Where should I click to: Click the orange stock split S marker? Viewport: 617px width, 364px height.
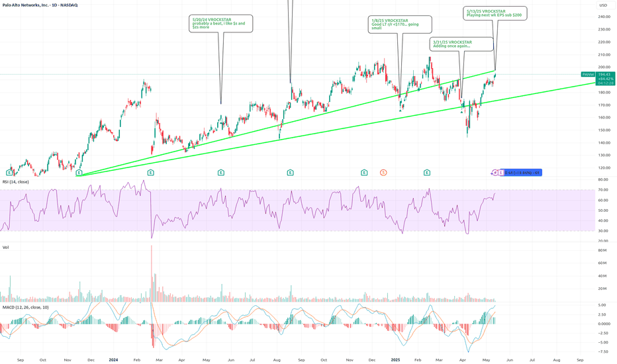tap(383, 172)
